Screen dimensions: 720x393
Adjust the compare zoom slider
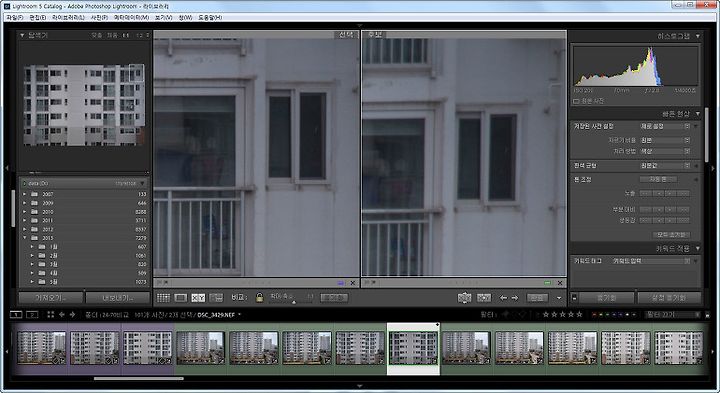point(294,302)
